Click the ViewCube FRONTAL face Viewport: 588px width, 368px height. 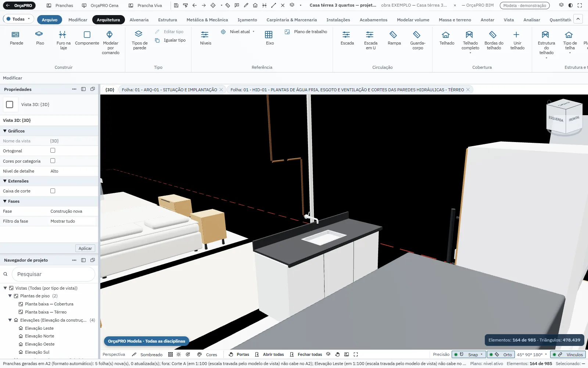click(x=574, y=119)
